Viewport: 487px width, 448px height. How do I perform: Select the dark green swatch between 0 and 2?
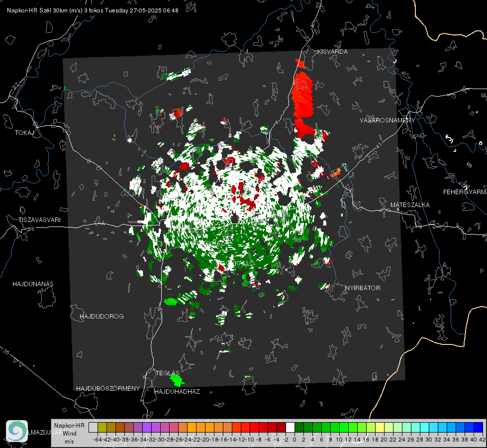[x=299, y=427]
